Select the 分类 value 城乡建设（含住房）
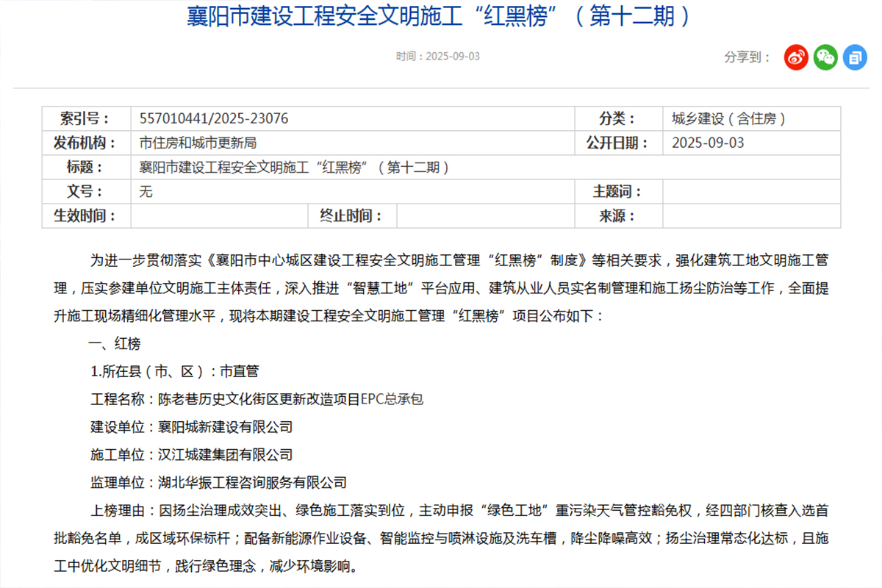 click(x=728, y=118)
